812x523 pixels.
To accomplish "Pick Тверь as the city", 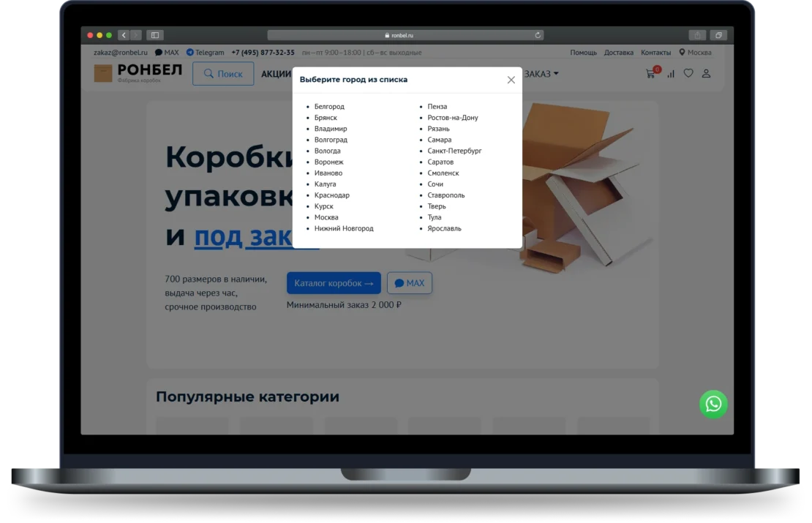I will [436, 206].
